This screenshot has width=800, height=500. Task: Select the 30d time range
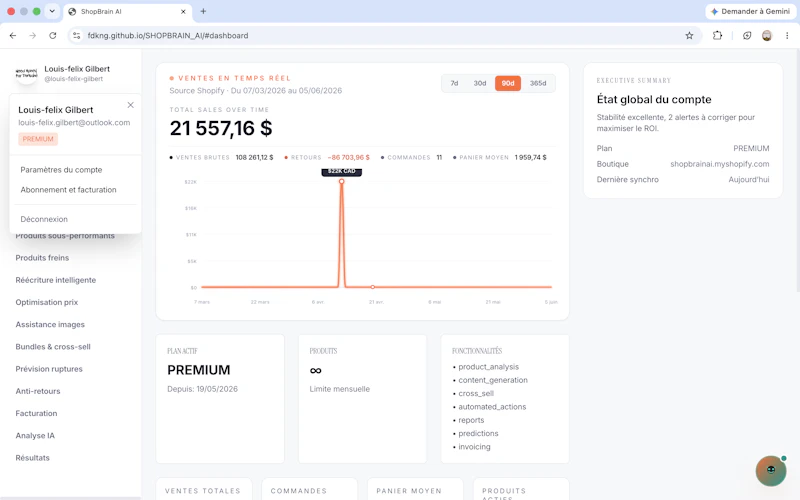tap(480, 83)
